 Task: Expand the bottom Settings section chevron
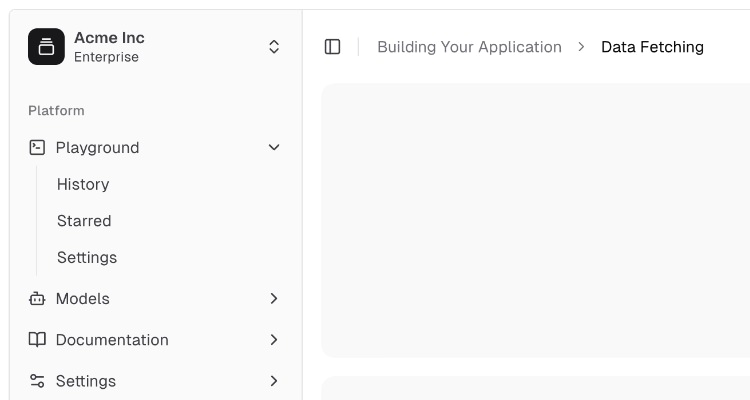click(274, 381)
